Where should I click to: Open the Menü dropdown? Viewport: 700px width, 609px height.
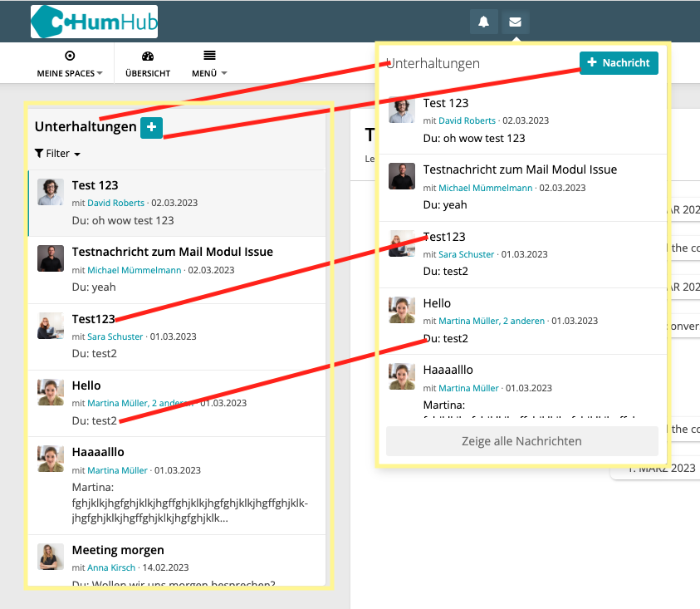point(209,64)
